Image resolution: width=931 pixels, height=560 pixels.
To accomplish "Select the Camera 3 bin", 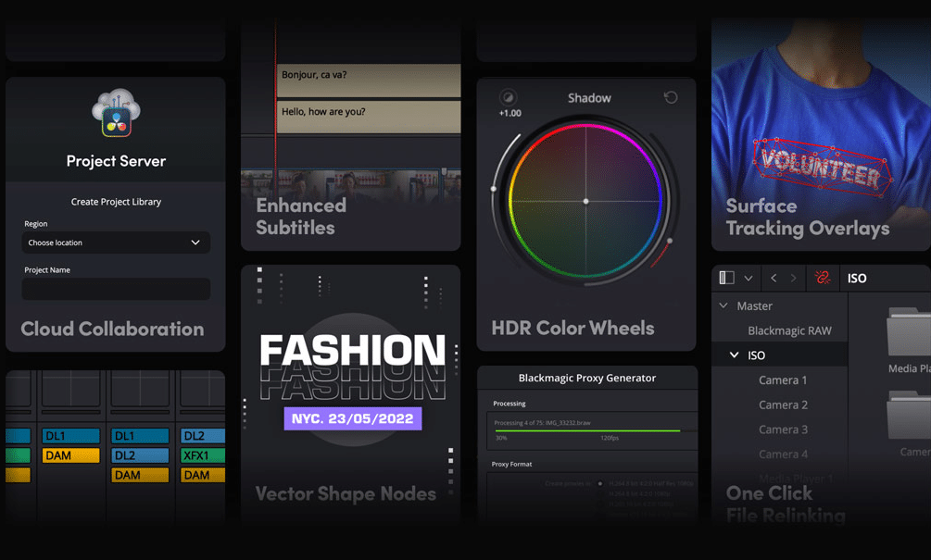I will click(783, 429).
